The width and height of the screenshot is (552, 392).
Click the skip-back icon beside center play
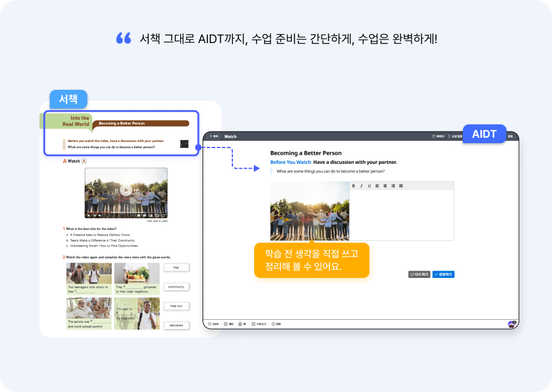(116, 190)
